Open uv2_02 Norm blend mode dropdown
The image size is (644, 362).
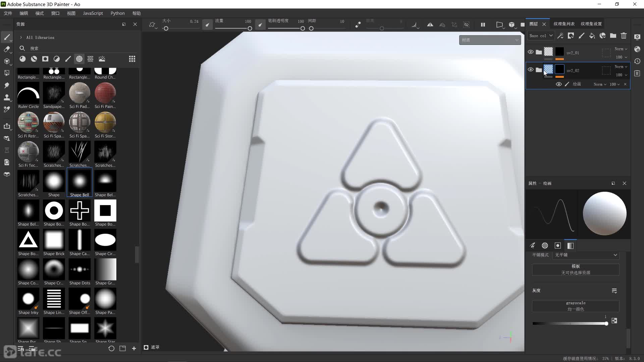(621, 67)
